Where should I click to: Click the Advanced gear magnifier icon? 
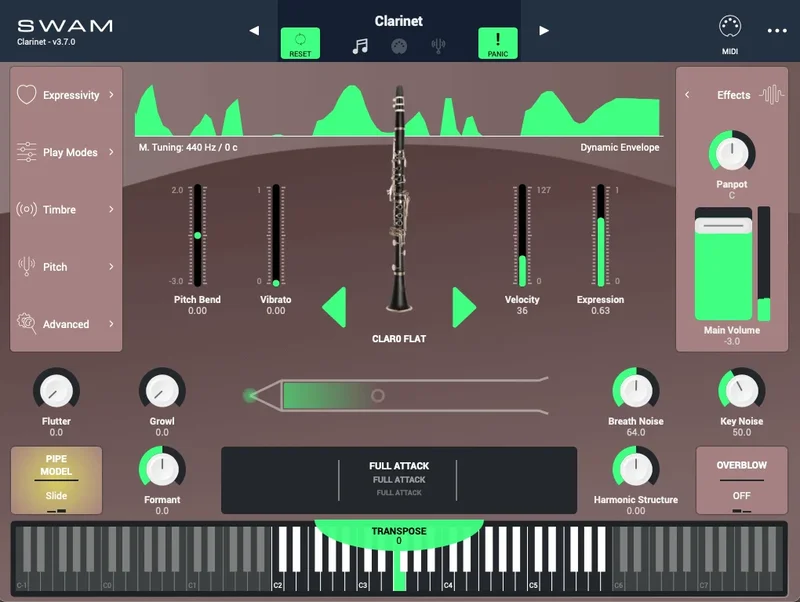click(x=27, y=323)
